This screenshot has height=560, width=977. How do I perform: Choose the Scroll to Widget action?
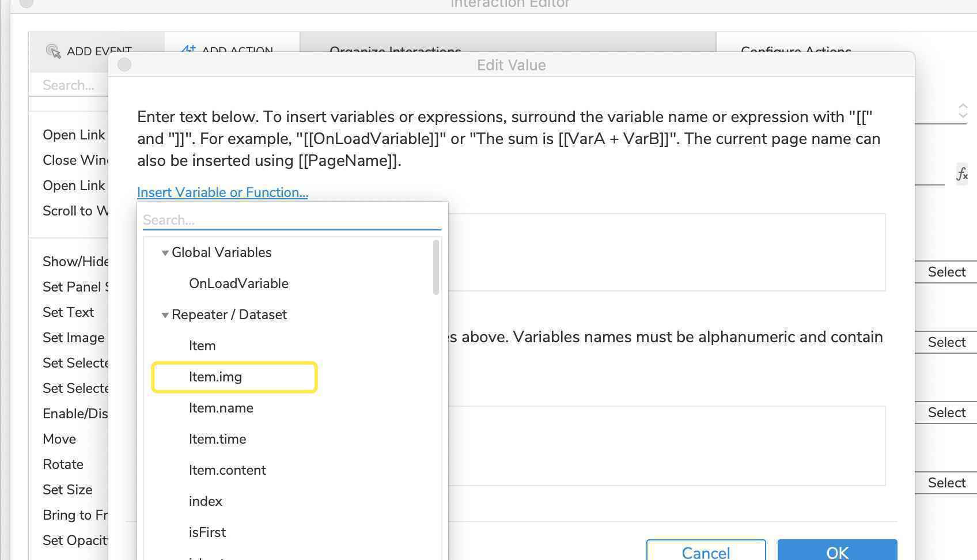(x=75, y=211)
